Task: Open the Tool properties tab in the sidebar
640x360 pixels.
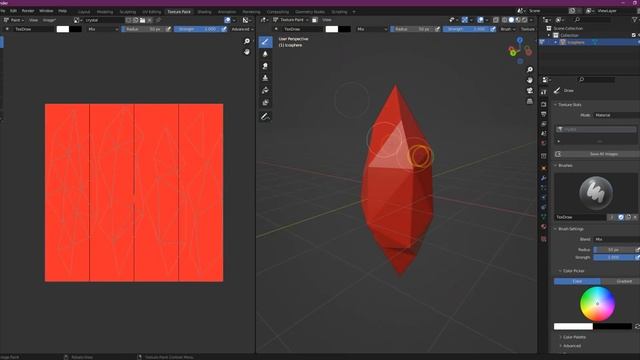Action: 544,92
